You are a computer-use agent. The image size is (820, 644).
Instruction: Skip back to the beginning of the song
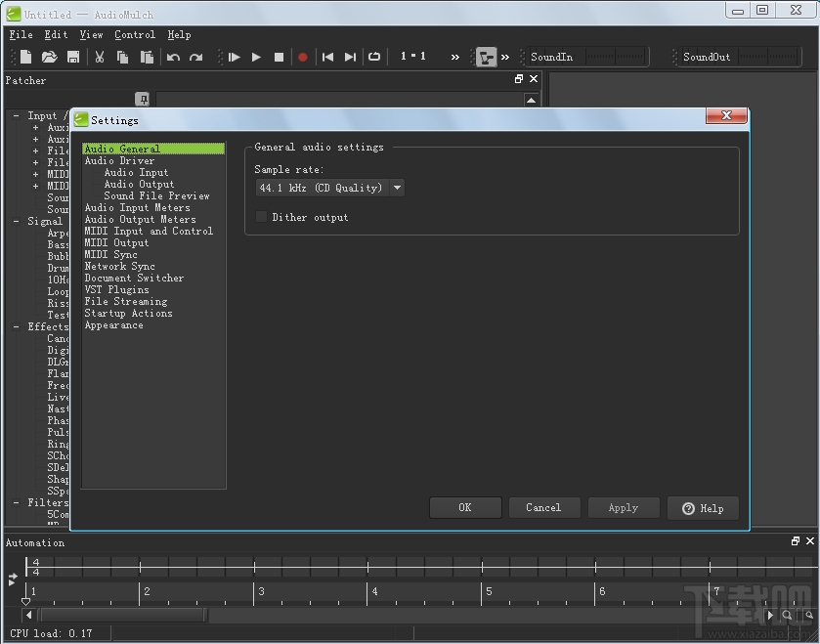point(327,57)
